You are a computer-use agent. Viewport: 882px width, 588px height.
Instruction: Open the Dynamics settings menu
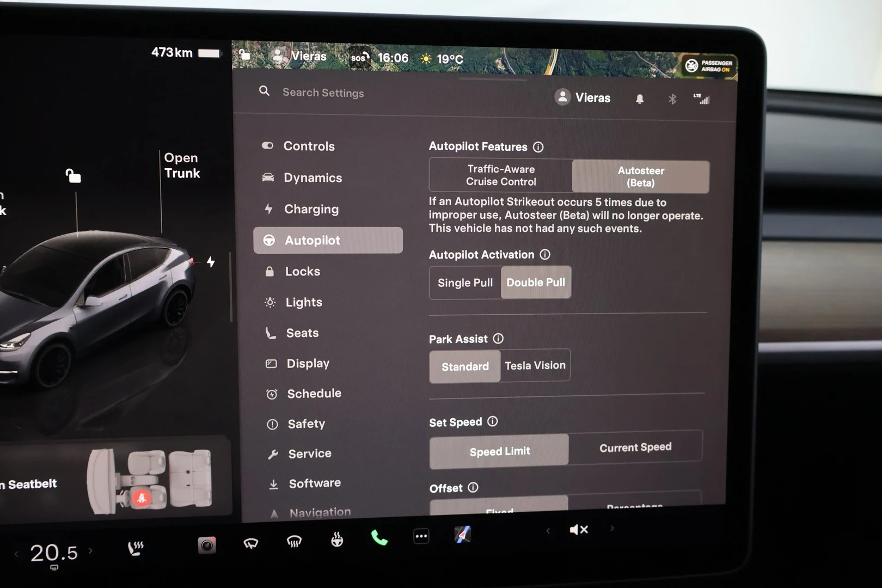pos(302,177)
